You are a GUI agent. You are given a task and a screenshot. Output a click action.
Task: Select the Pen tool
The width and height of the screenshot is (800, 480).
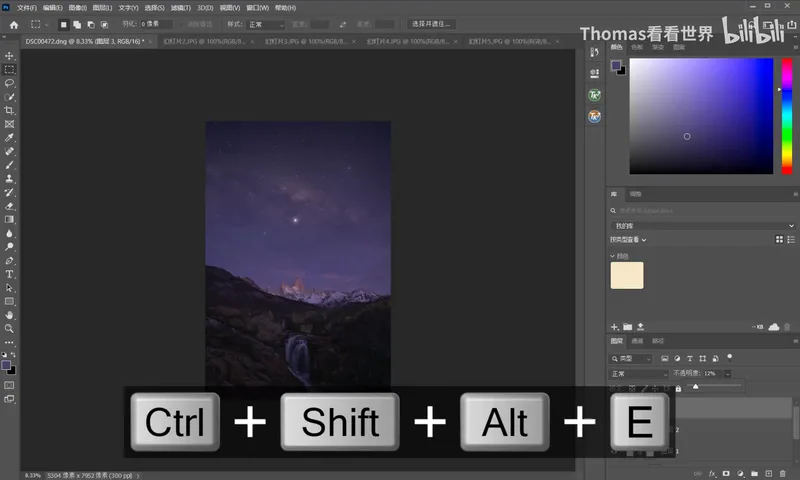pos(9,261)
